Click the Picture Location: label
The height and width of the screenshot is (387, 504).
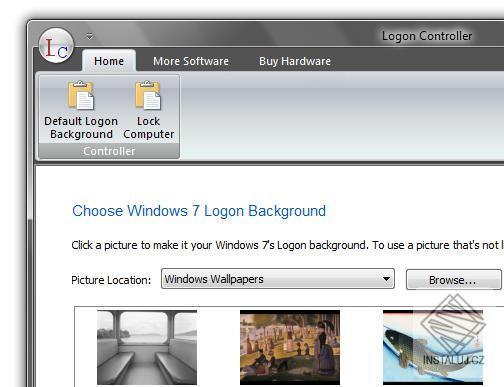click(x=111, y=280)
